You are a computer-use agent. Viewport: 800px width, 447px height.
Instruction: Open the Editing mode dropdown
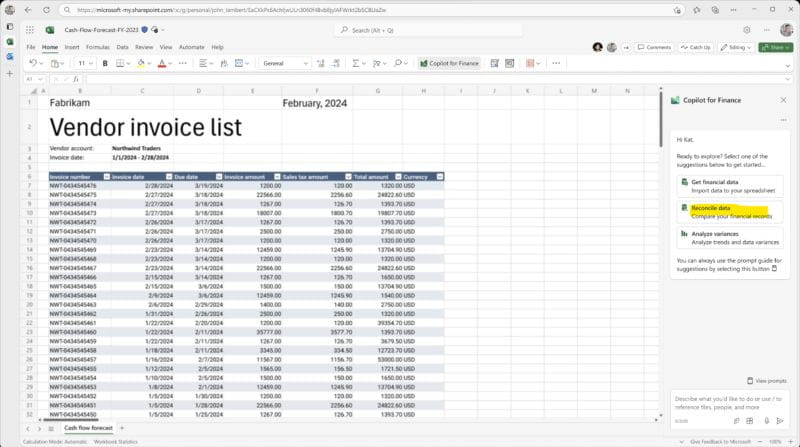pos(735,47)
